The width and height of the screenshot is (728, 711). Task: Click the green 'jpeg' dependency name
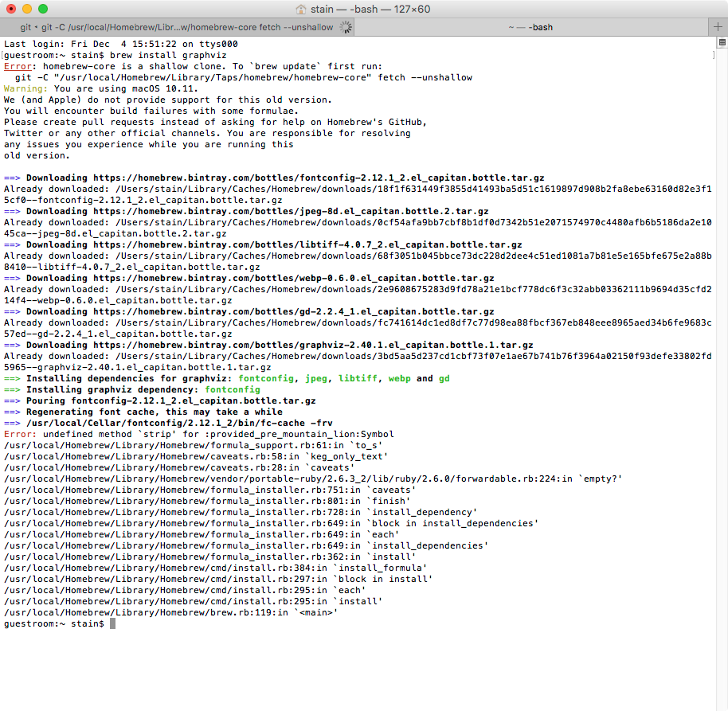[316, 378]
